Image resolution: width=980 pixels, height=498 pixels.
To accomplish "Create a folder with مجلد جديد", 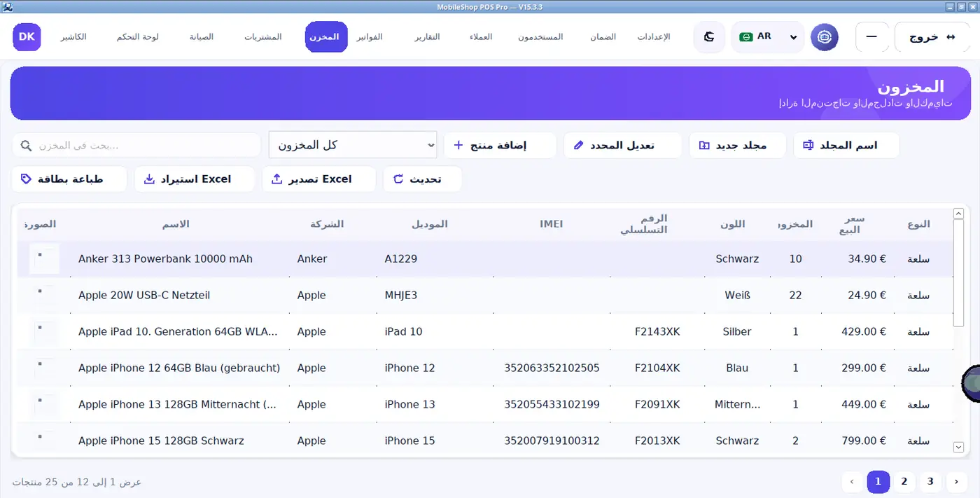I will coord(738,145).
